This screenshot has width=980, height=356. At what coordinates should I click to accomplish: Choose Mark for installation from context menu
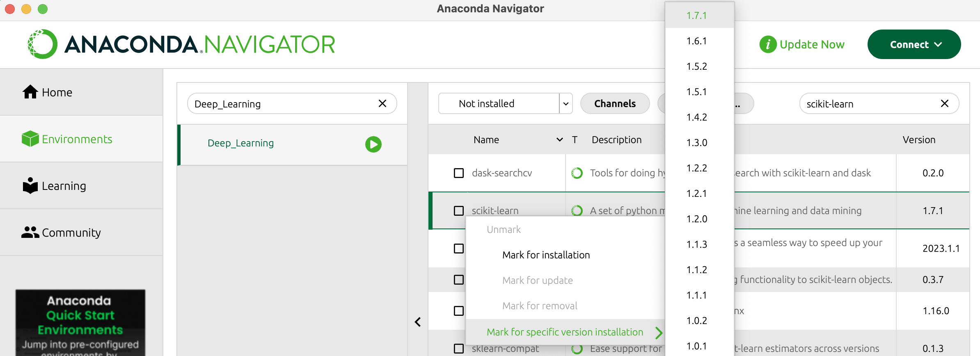[546, 255]
